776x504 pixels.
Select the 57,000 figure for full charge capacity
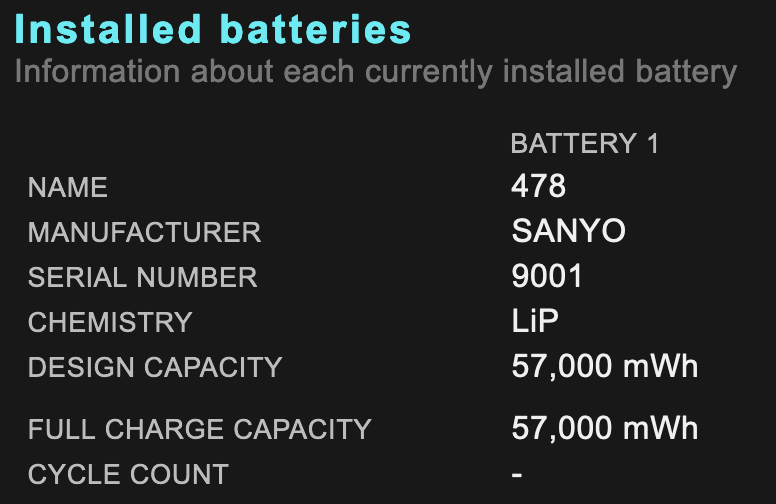point(562,429)
